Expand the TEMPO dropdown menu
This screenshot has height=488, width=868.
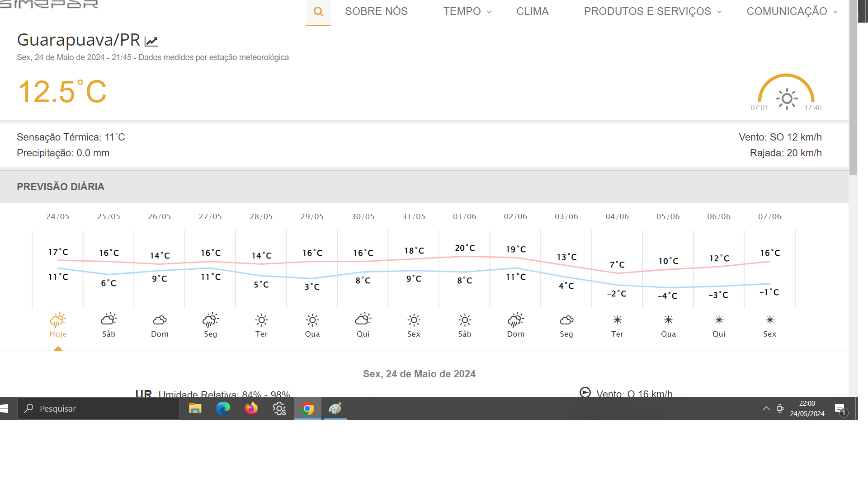467,11
